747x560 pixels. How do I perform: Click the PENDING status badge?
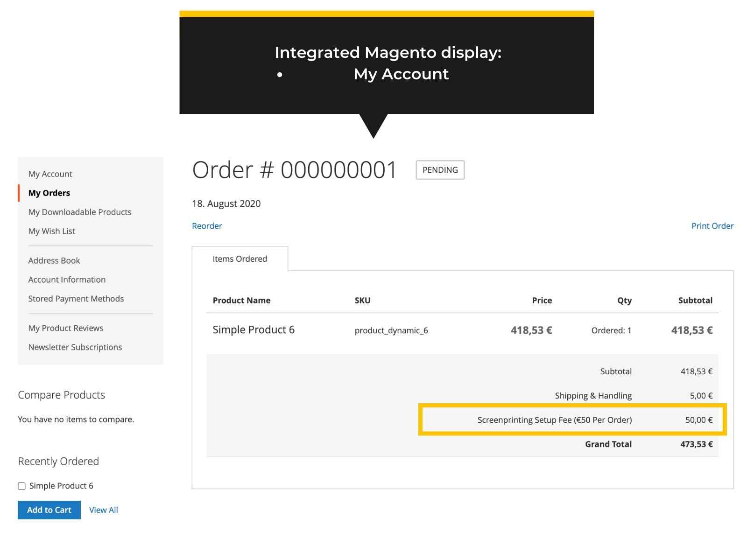coord(439,170)
